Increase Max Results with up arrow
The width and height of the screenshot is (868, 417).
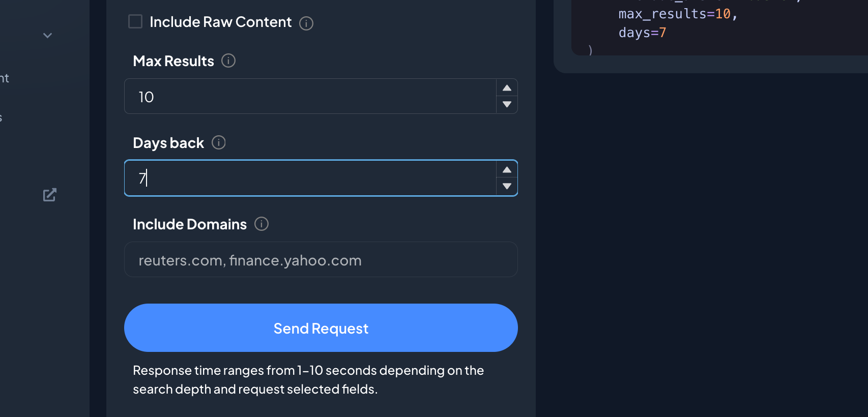[507, 88]
